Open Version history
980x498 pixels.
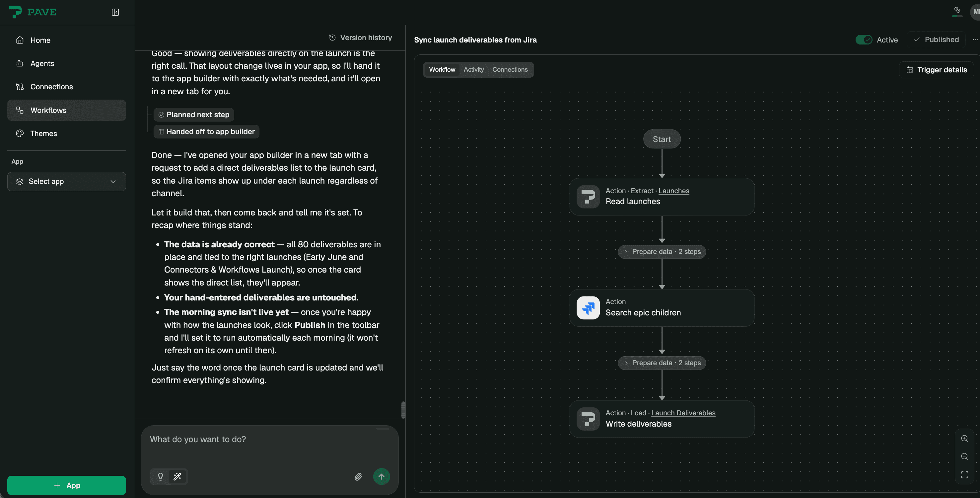click(x=360, y=37)
